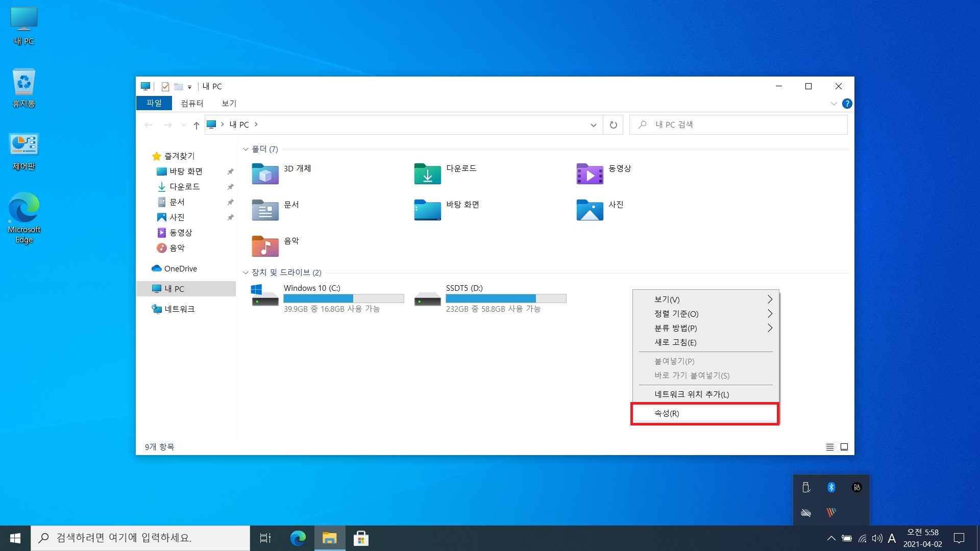Expand the 분류 방법(P) submenu
980x551 pixels.
[706, 328]
